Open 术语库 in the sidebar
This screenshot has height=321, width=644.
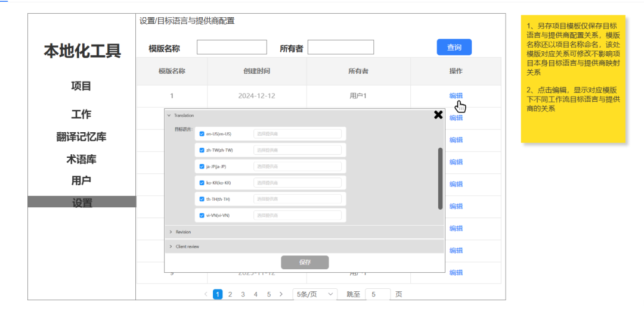pyautogui.click(x=81, y=160)
